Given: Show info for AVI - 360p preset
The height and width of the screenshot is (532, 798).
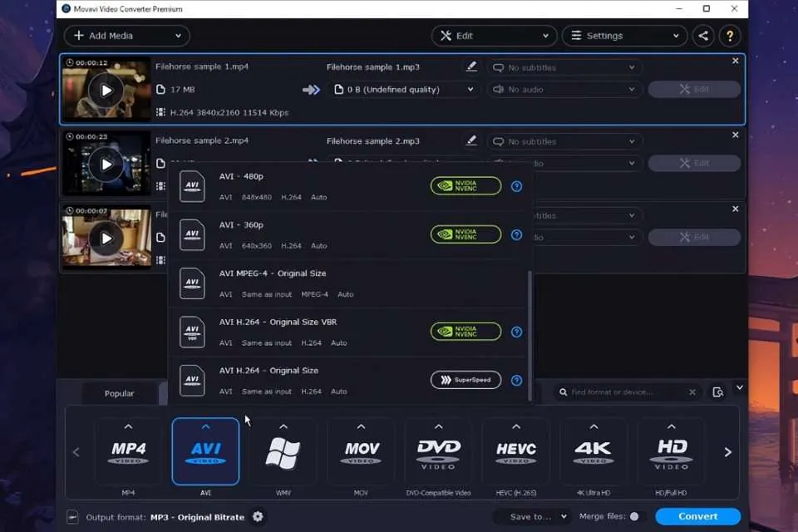Looking at the screenshot, I should coord(516,234).
